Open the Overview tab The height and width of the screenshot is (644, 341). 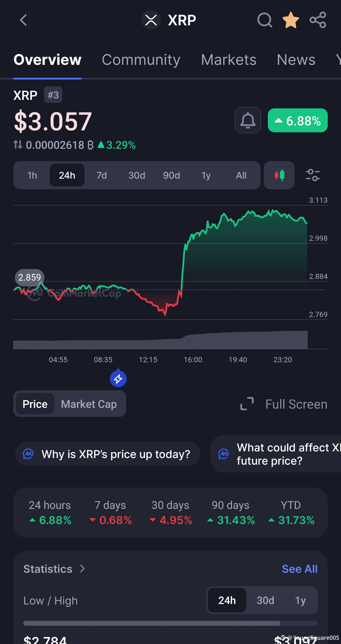(48, 60)
